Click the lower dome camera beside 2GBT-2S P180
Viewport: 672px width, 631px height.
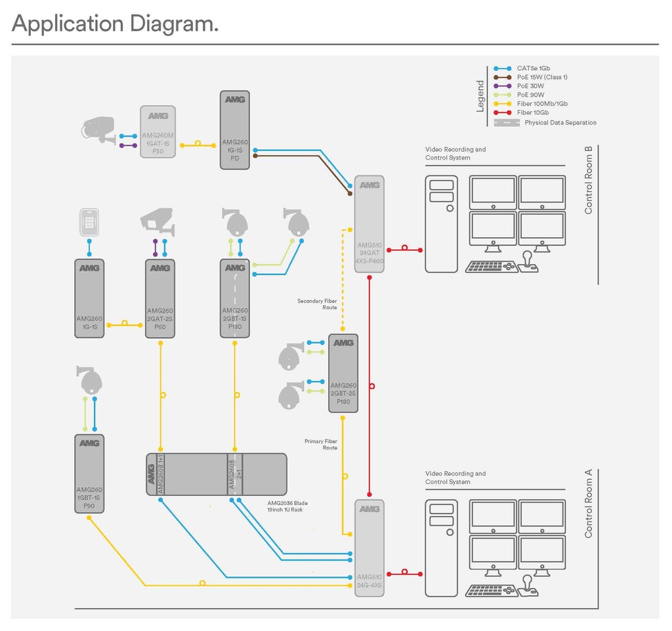291,396
